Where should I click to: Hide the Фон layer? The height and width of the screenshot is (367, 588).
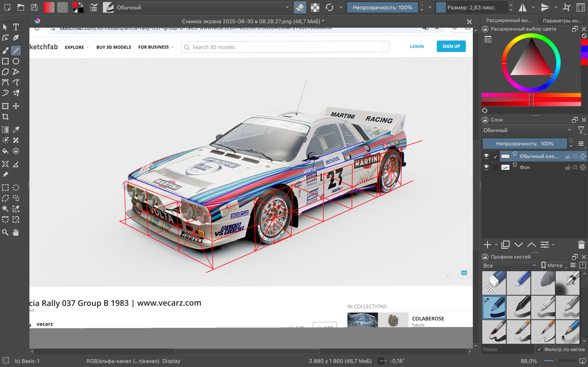coord(486,167)
